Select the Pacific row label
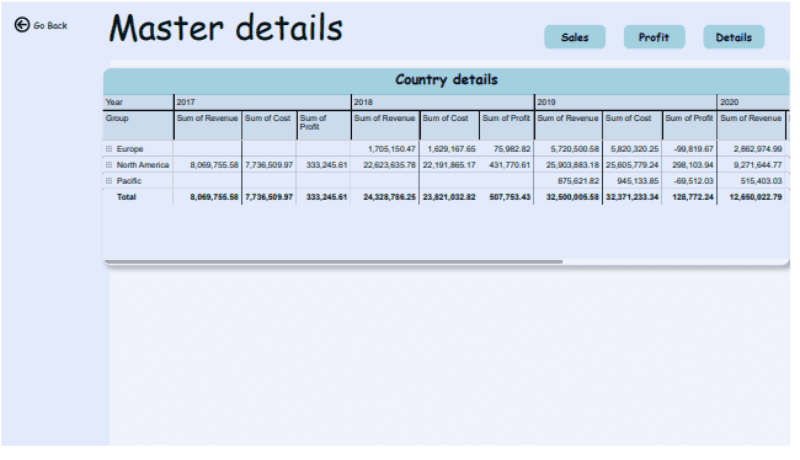 (x=130, y=183)
